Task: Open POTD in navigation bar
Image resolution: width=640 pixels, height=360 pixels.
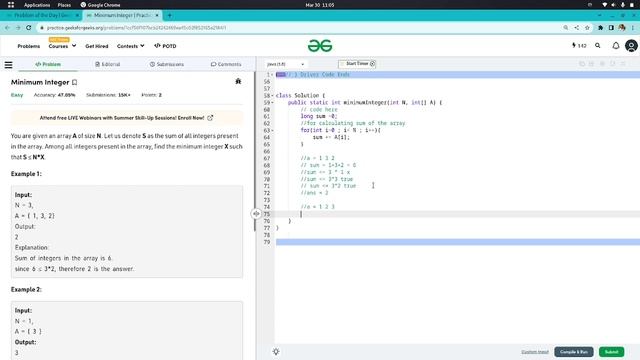Action: (x=165, y=46)
